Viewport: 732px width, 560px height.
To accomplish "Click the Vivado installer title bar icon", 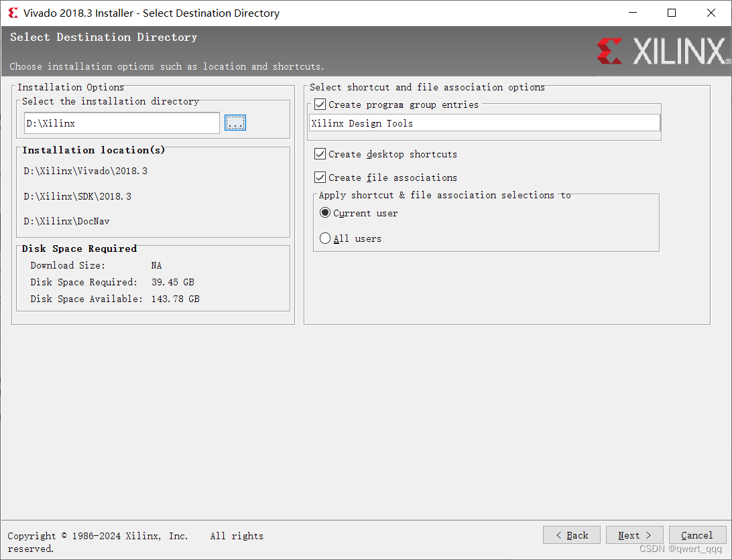I will tap(13, 13).
